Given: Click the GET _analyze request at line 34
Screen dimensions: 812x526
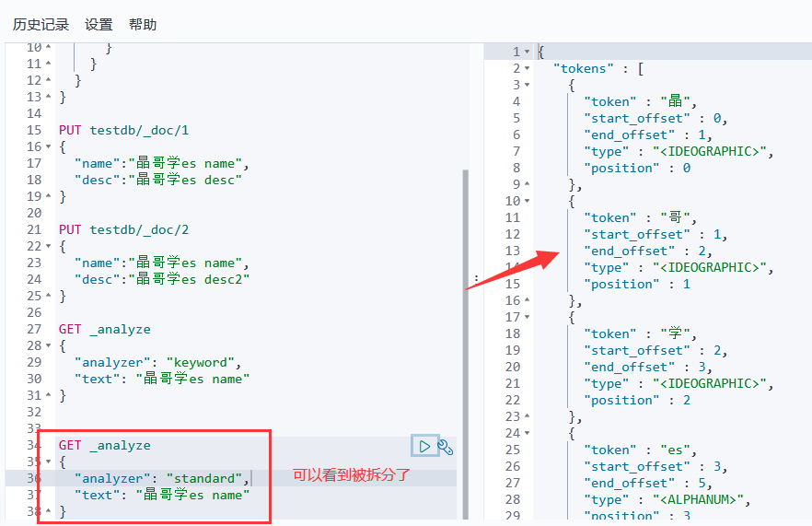Looking at the screenshot, I should coord(104,446).
